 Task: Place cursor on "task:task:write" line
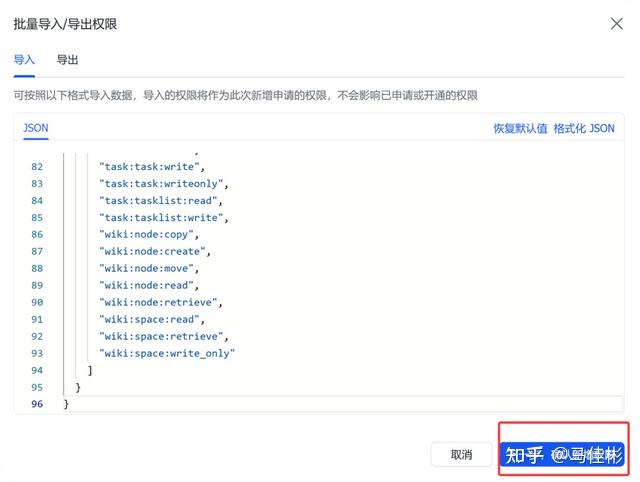click(x=151, y=166)
